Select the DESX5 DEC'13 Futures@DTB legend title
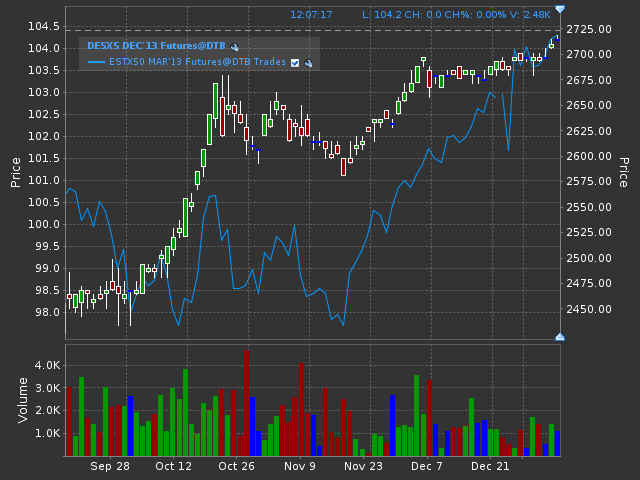640x480 pixels. coord(156,46)
